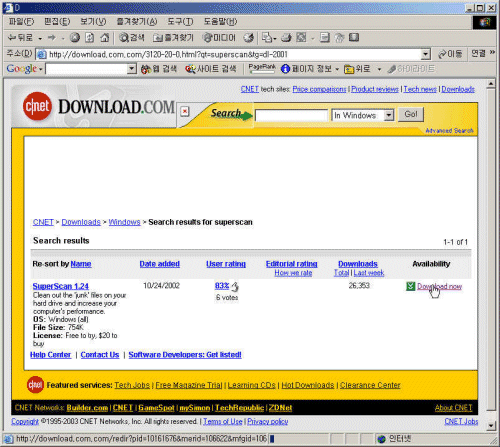Open the Help (도움말) menu
This screenshot has height=447, width=500.
point(220,22)
